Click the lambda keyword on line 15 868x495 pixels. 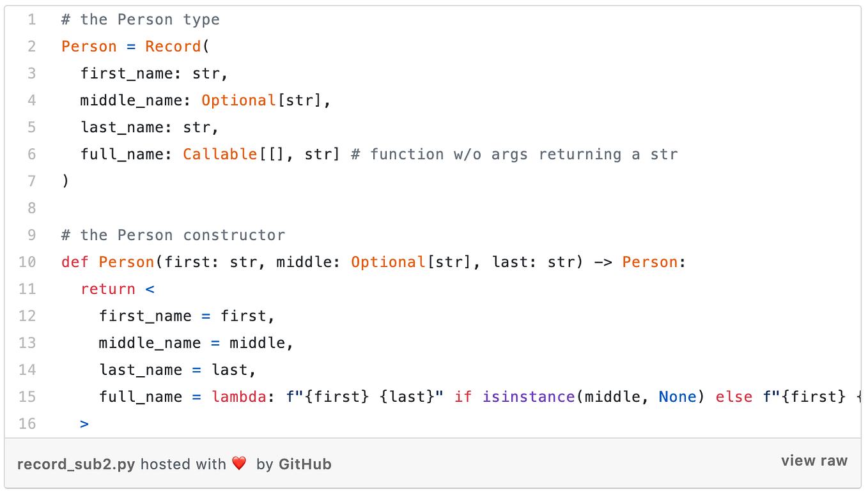pos(238,397)
